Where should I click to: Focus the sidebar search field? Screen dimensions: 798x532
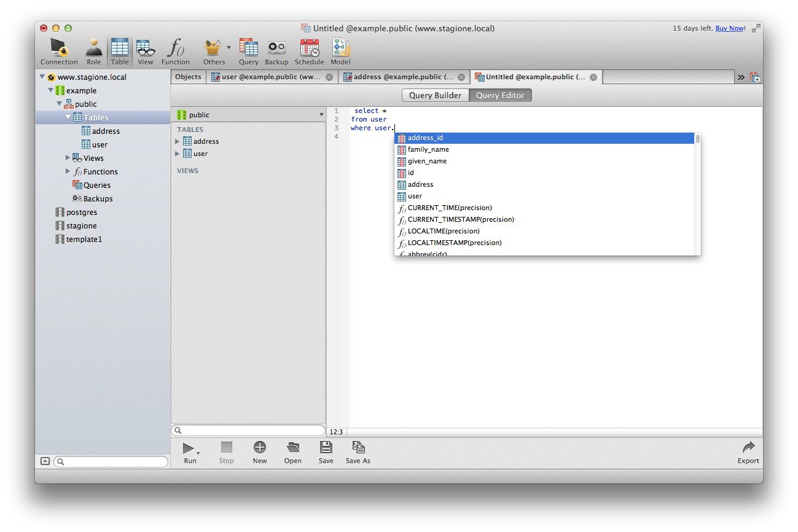[111, 461]
